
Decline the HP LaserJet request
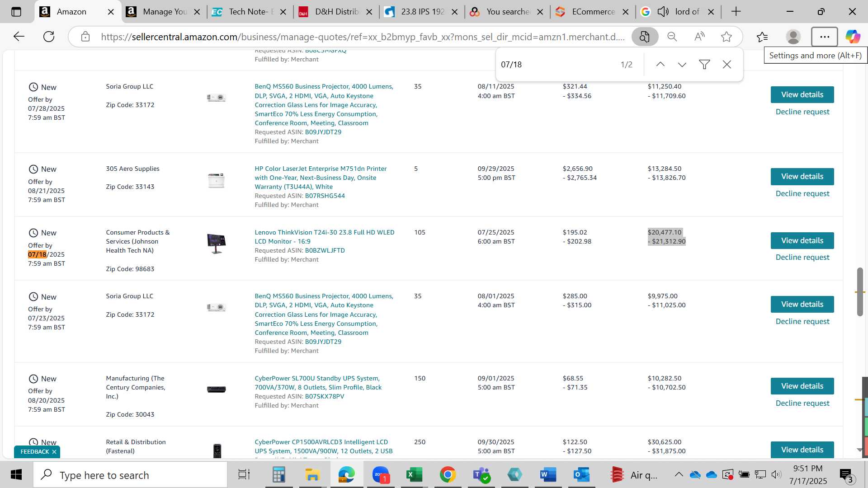[802, 193]
